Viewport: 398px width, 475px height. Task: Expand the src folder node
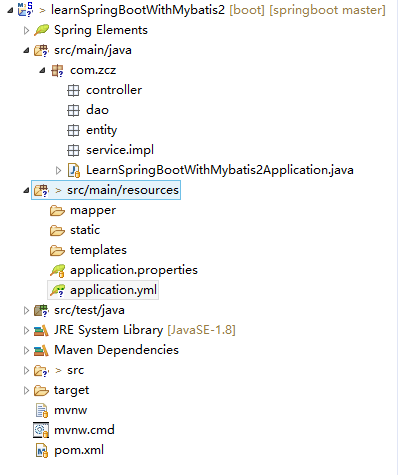coord(26,371)
